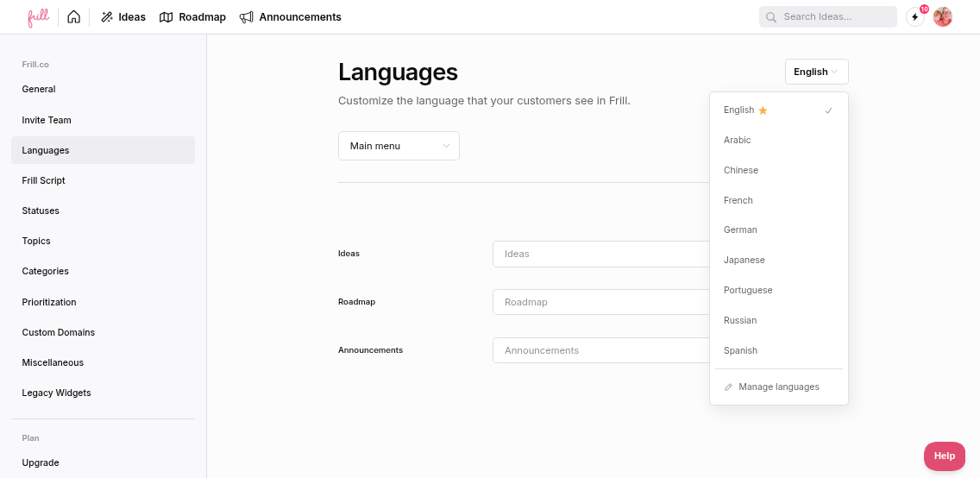Open Announcements in top navigation
The image size is (980, 478).
click(291, 17)
